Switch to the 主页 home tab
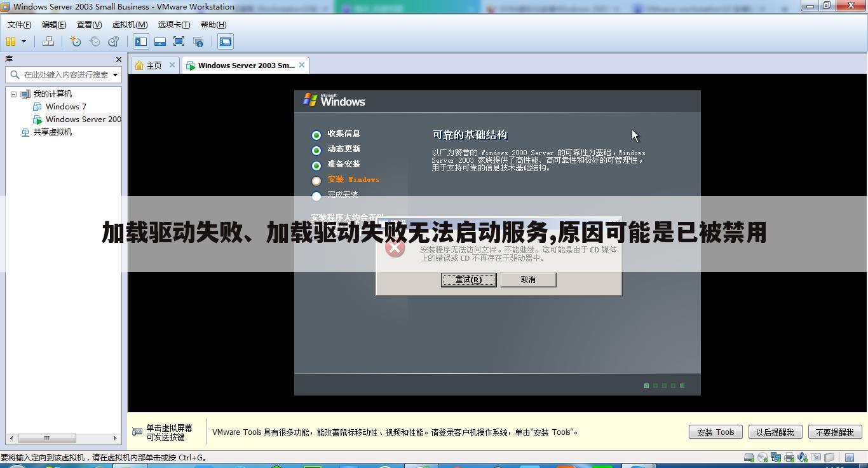 point(154,65)
